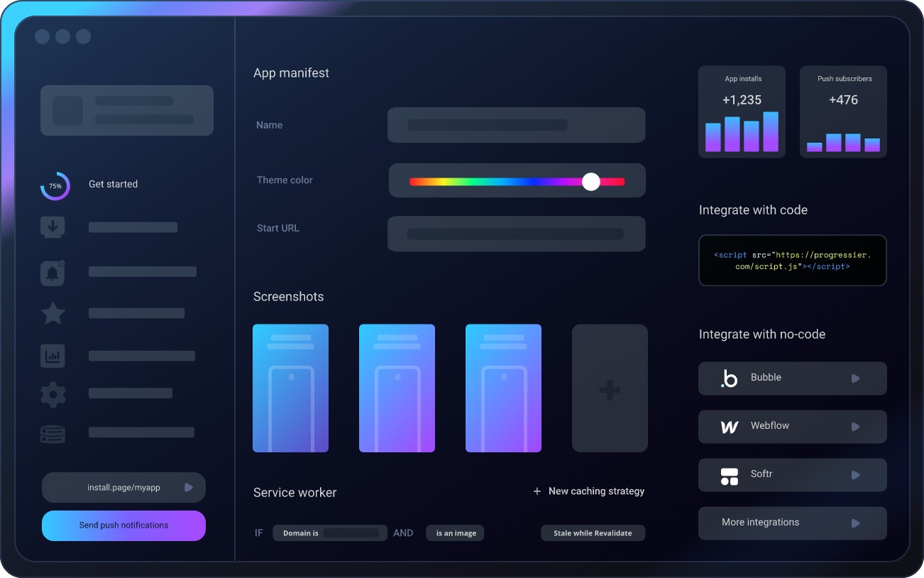Open the settings gear in the sidebar

point(53,394)
